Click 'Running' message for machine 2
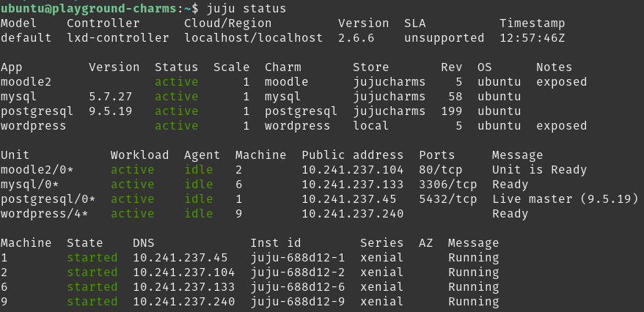The height and width of the screenshot is (312, 644). point(474,272)
